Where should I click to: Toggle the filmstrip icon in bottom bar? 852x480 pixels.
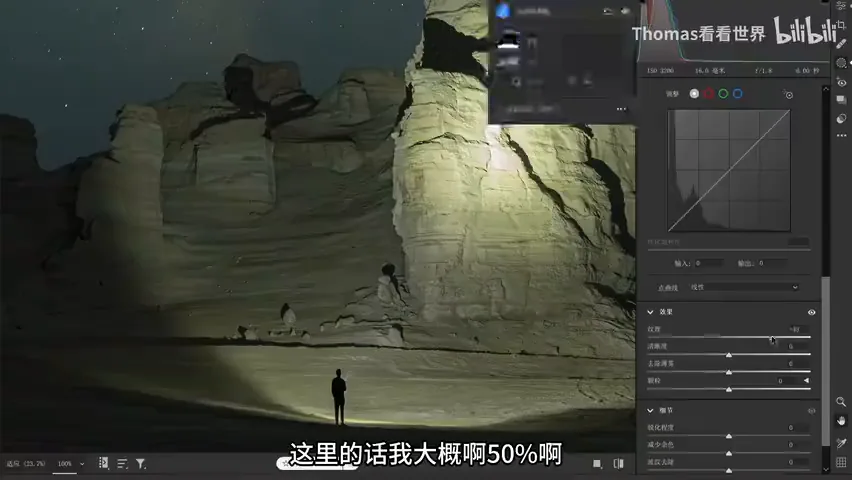[x=103, y=463]
